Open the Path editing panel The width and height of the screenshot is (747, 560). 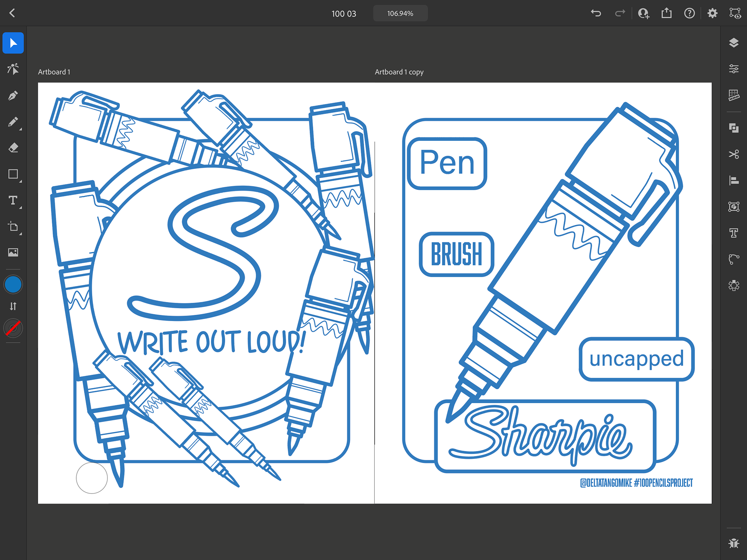click(734, 259)
